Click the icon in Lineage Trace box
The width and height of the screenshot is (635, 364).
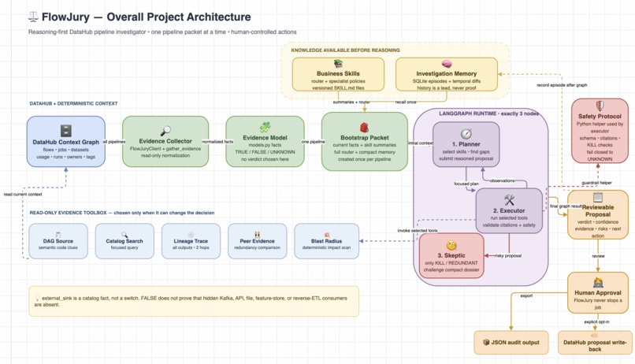[191, 235]
